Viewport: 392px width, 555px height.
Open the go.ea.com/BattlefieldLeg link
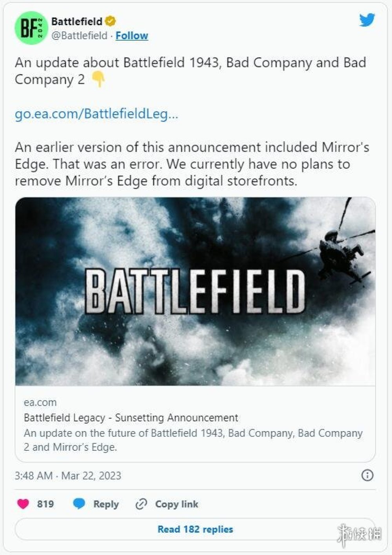pyautogui.click(x=96, y=114)
